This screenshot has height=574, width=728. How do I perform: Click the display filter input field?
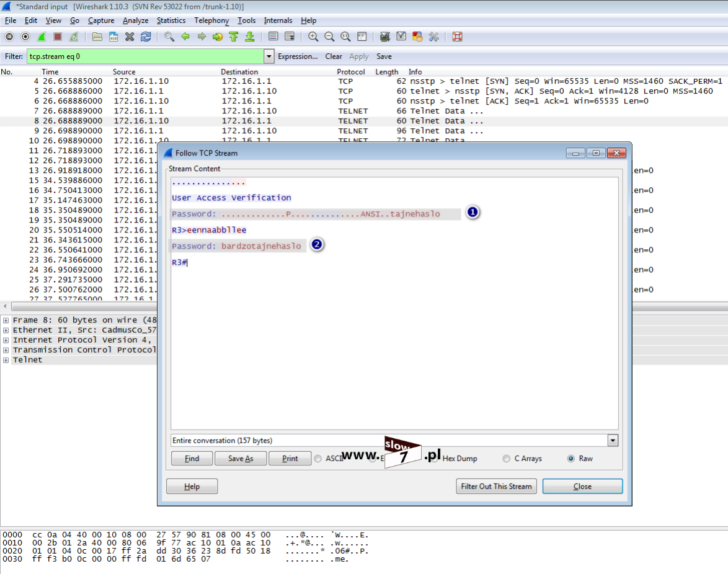tap(145, 56)
